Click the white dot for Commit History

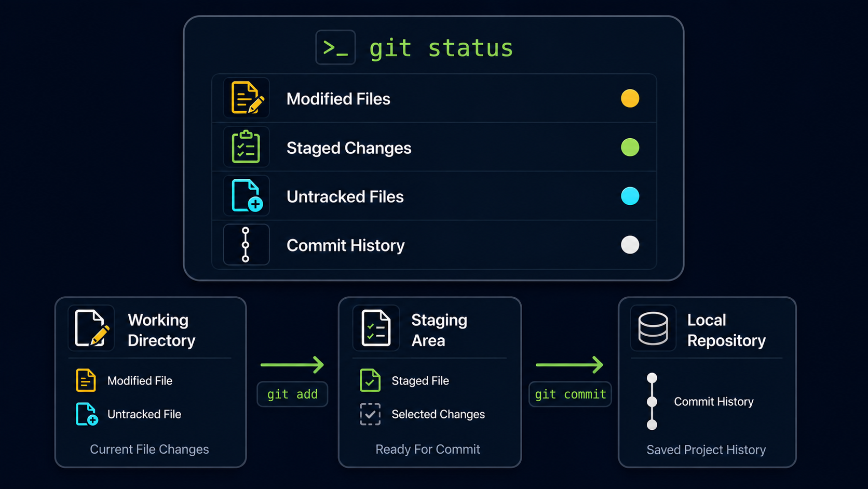[630, 245]
